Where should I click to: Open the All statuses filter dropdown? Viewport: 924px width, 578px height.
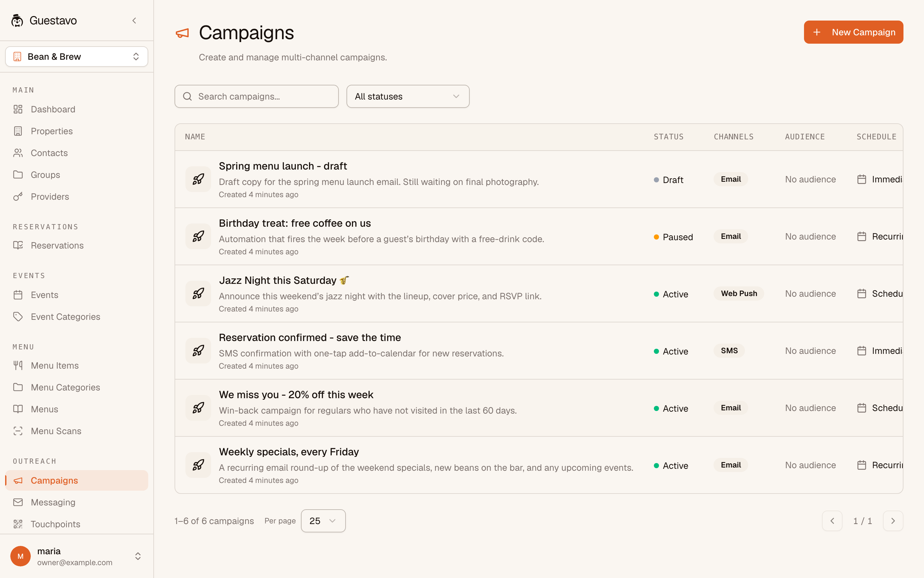tap(408, 96)
